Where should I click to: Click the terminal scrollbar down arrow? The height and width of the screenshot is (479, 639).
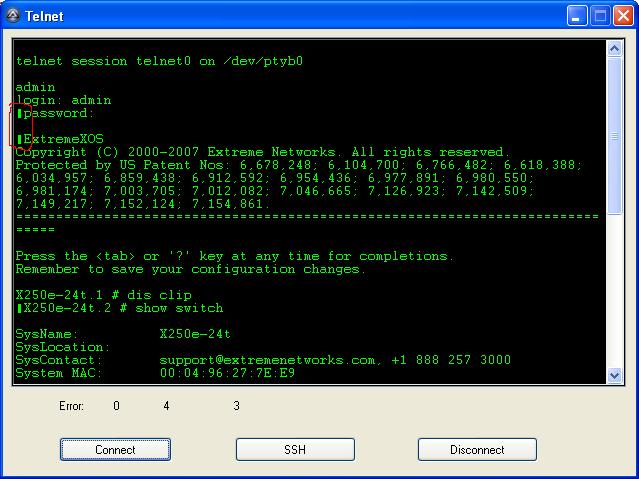coord(614,375)
